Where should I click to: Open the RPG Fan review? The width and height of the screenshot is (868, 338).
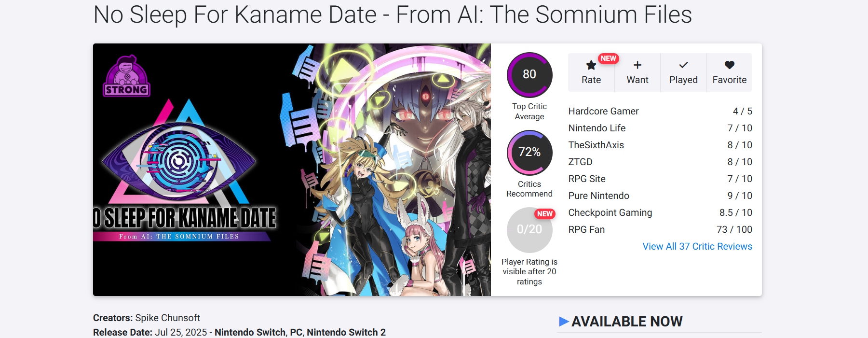point(586,229)
